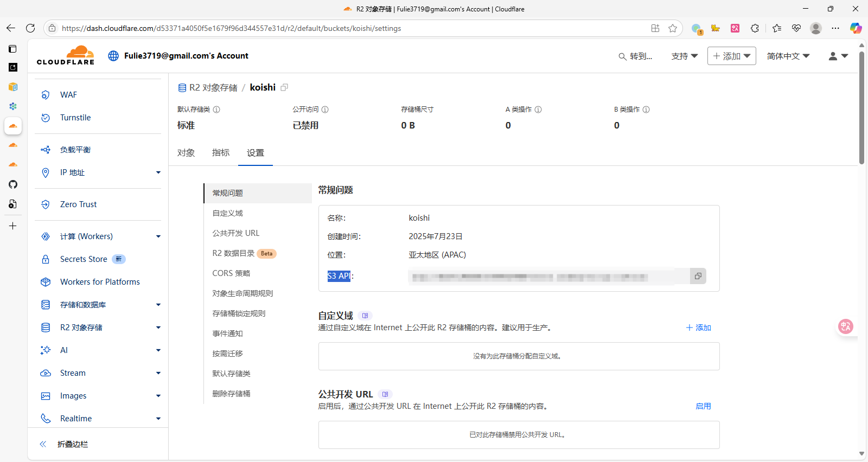Open info tooltip for 公开访问
The width and height of the screenshot is (868, 462).
coord(325,110)
